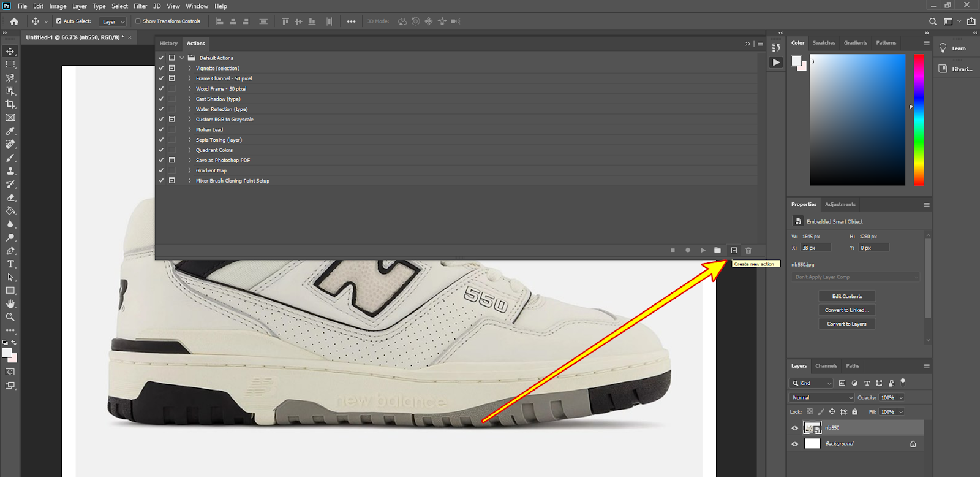
Task: Click the rainbow hue slider strip
Action: [919, 120]
